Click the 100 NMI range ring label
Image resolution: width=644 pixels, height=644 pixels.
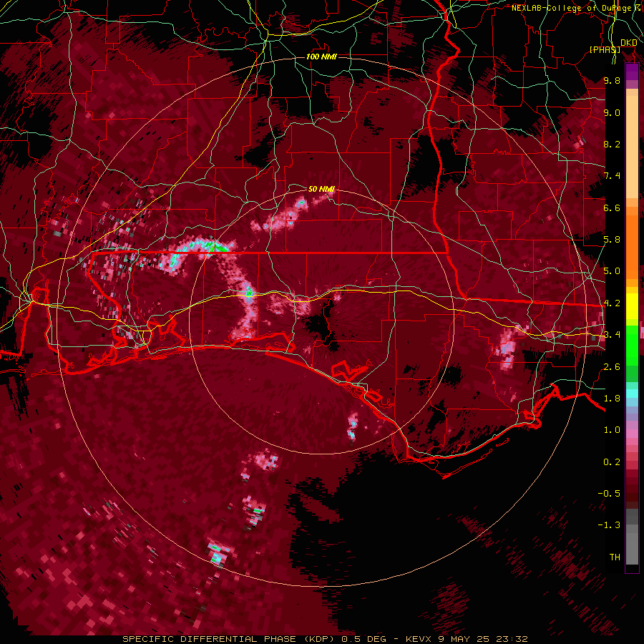click(x=321, y=57)
